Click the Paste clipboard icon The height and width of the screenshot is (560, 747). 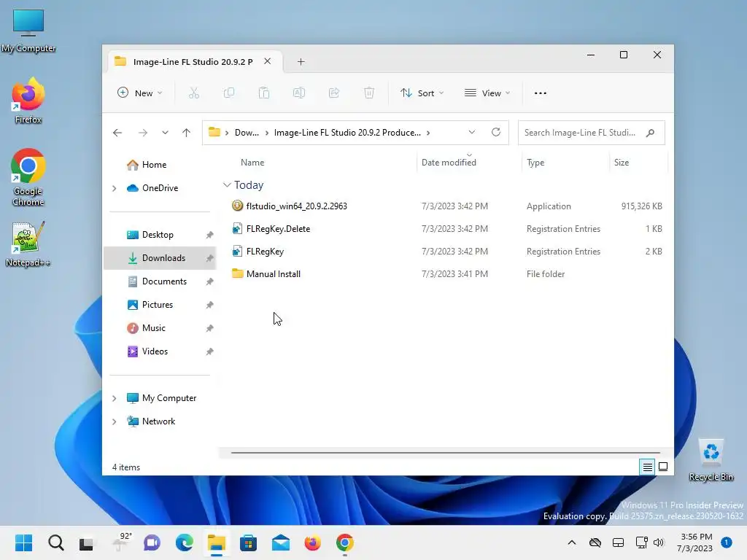264,93
